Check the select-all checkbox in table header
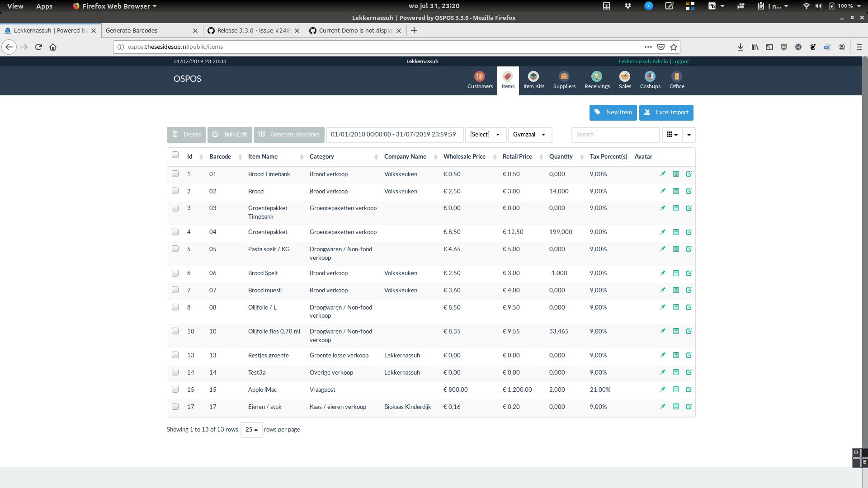The image size is (868, 488). click(x=175, y=155)
